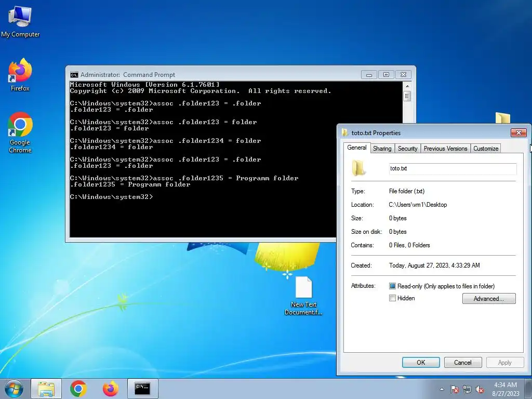This screenshot has width=532, height=399.
Task: Close the toto.txt Properties dialog
Action: click(519, 132)
